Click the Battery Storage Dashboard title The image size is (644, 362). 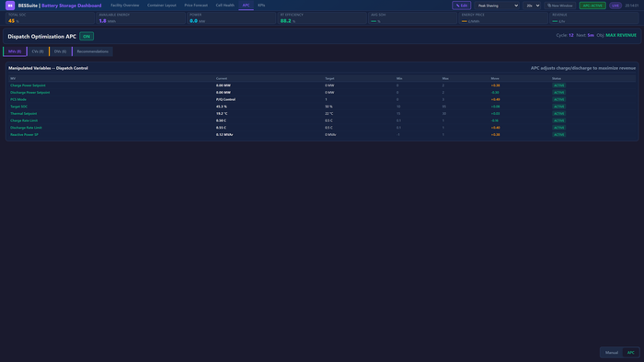pyautogui.click(x=72, y=6)
